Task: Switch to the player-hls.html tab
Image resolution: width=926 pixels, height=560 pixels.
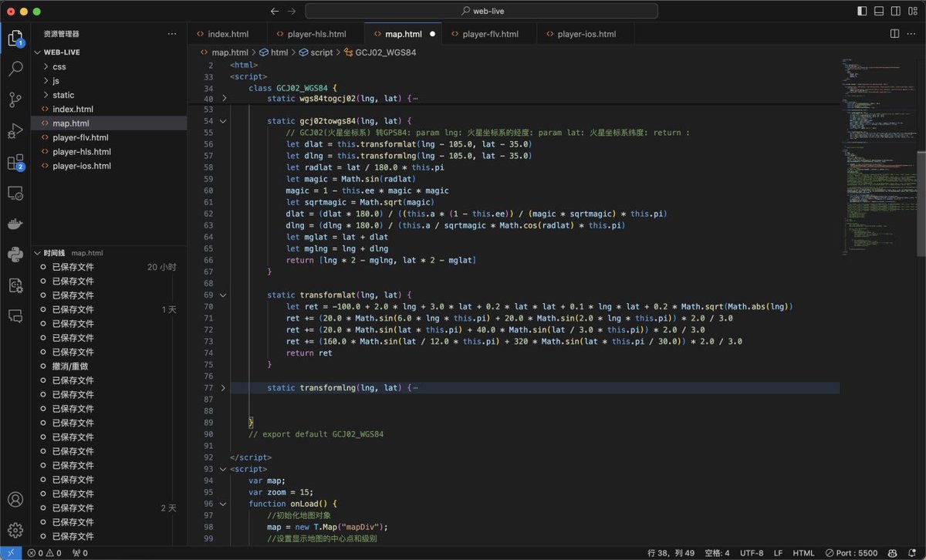Action: [x=316, y=34]
